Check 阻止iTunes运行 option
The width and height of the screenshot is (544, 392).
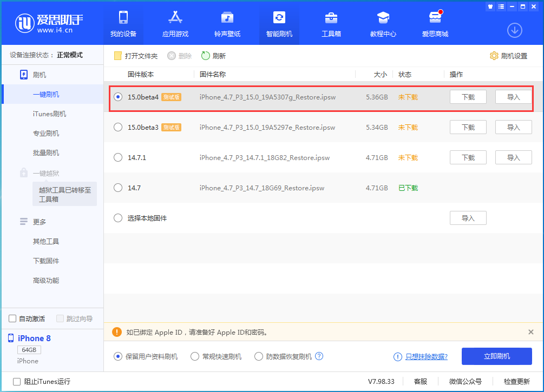pos(17,381)
